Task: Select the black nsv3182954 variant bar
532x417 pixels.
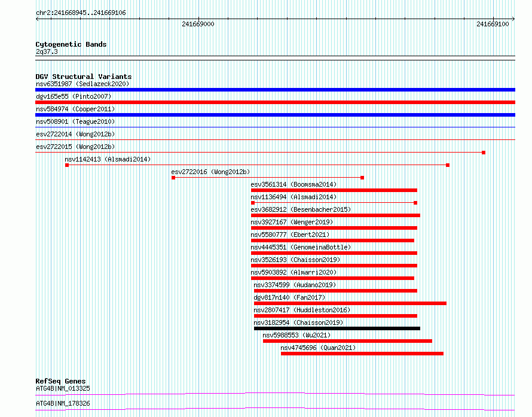Action: 337,328
